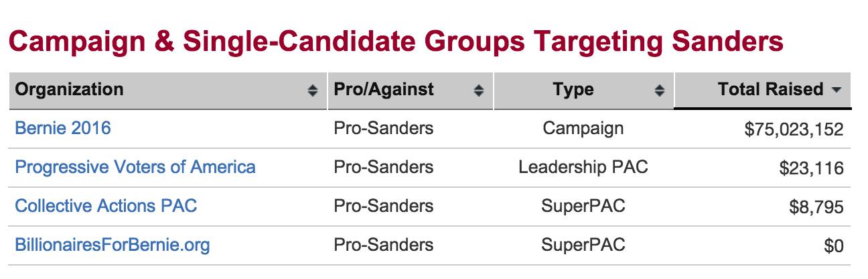This screenshot has width=868, height=279.
Task: Click the Campaign type cell
Action: click(x=583, y=127)
